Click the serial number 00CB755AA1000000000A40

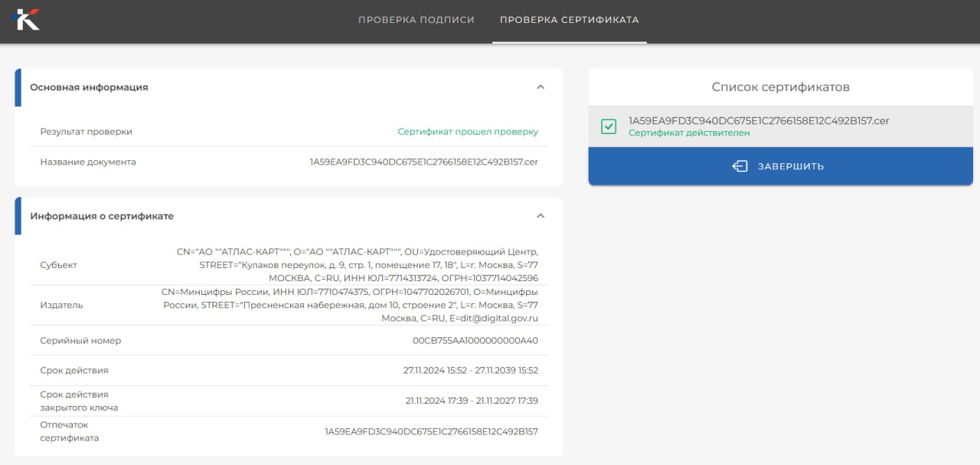tap(475, 341)
